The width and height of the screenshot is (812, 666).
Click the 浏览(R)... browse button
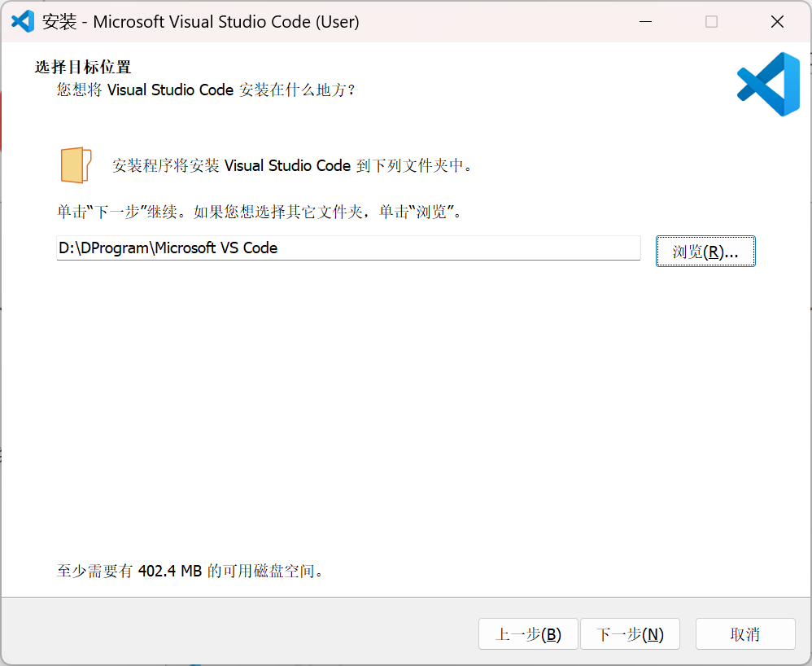705,252
